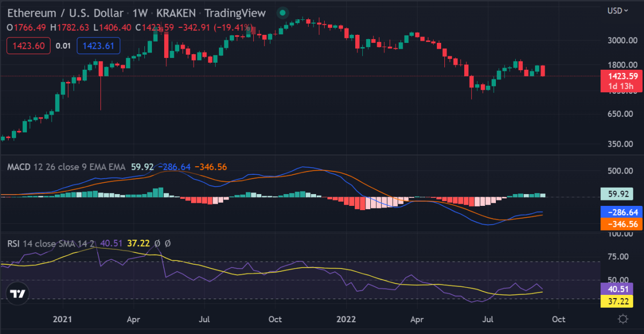Screen dimensions: 644x334
Task: Click the orange −346.56 value in the MACD legend
Action: (210, 167)
